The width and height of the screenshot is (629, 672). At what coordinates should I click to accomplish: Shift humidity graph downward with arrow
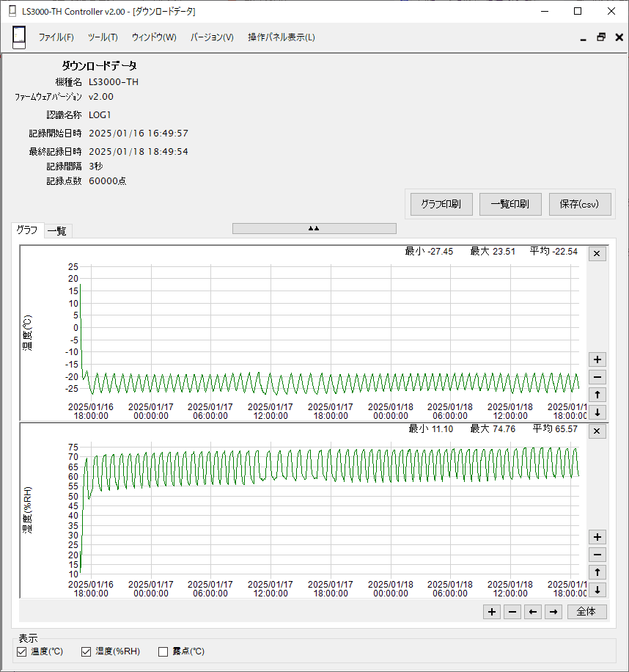(597, 590)
